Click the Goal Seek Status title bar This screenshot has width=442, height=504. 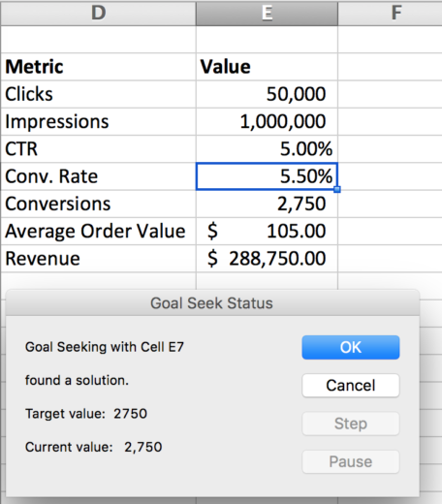pos(212,303)
